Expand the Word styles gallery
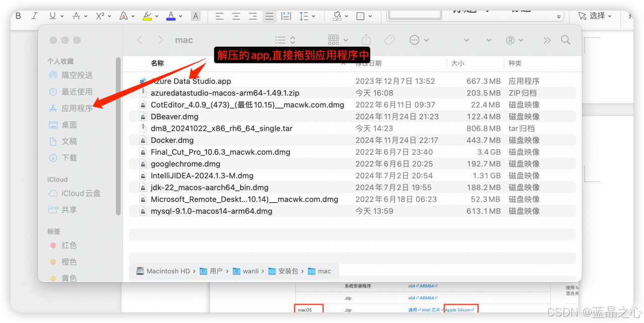The image size is (644, 323). [x=558, y=17]
